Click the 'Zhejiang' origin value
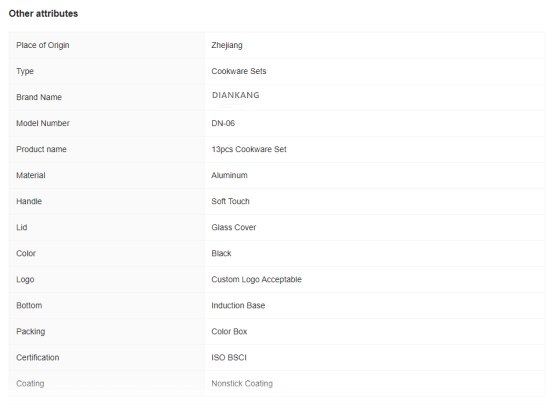The image size is (554, 418). pyautogui.click(x=227, y=45)
